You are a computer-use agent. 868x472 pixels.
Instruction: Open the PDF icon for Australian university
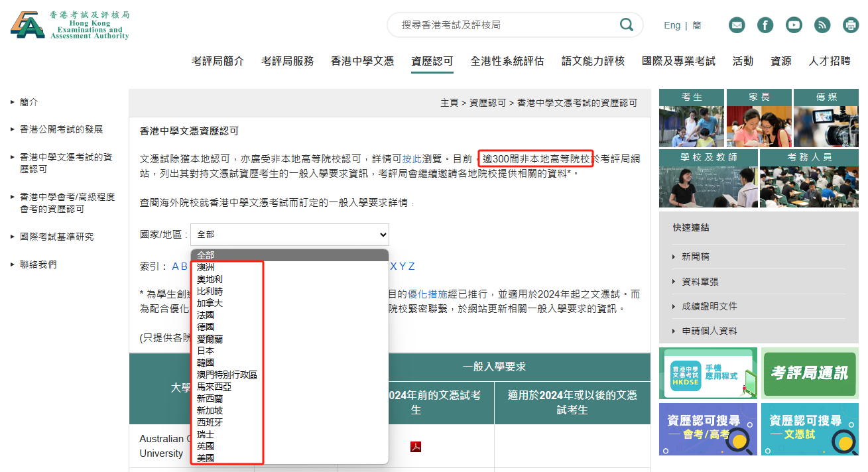416,446
